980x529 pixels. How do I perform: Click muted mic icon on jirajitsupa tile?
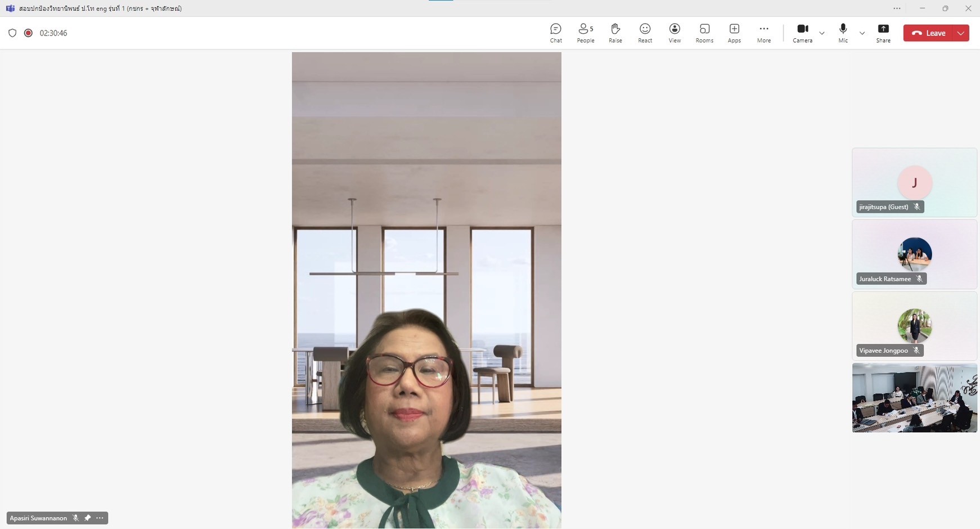(917, 207)
